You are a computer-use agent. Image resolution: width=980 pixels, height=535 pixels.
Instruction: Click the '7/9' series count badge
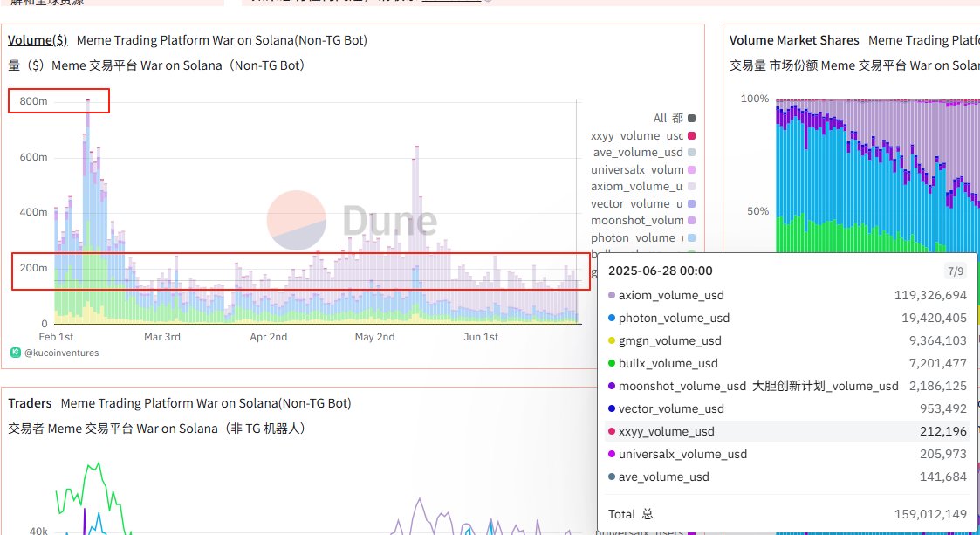tap(956, 271)
